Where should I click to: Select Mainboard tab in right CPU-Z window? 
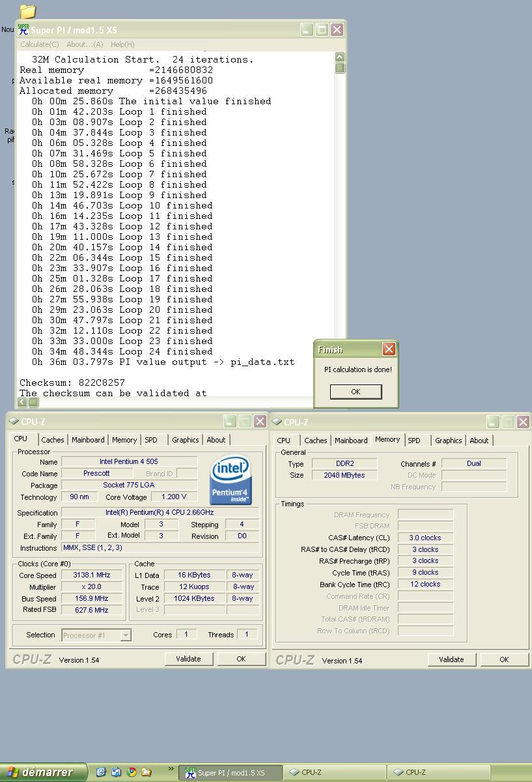click(x=351, y=441)
